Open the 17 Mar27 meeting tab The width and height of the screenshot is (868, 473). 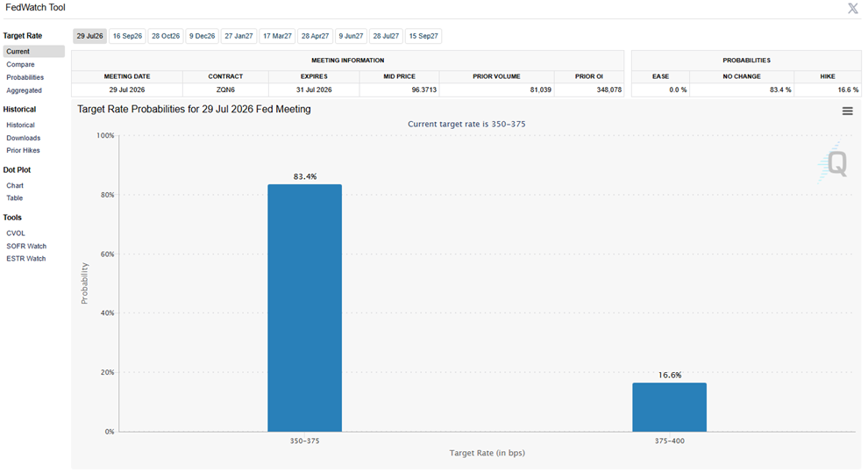coord(277,36)
